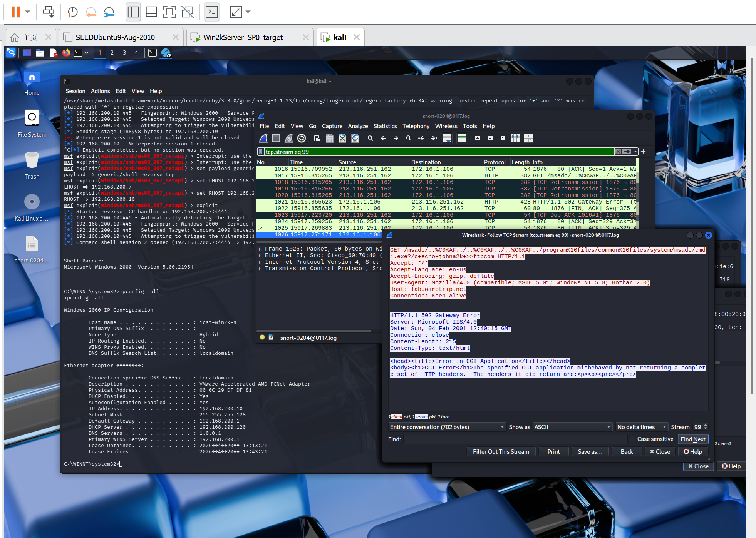This screenshot has width=756, height=538.
Task: Start capturing packets with shark fin icon
Action: pos(264,138)
